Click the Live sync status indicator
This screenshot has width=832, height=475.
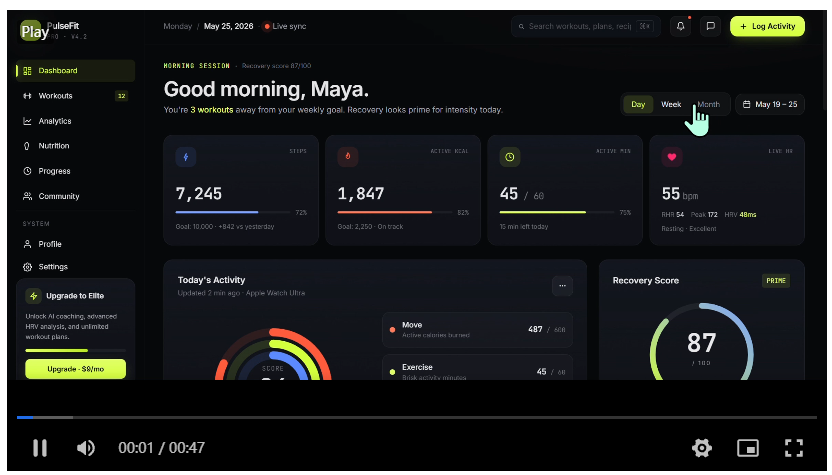coord(285,27)
